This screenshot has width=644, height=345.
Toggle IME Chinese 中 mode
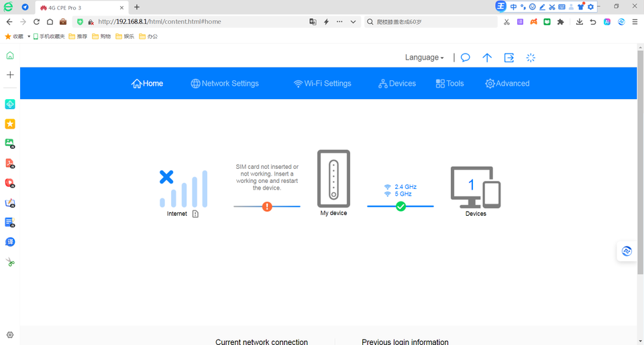[513, 7]
